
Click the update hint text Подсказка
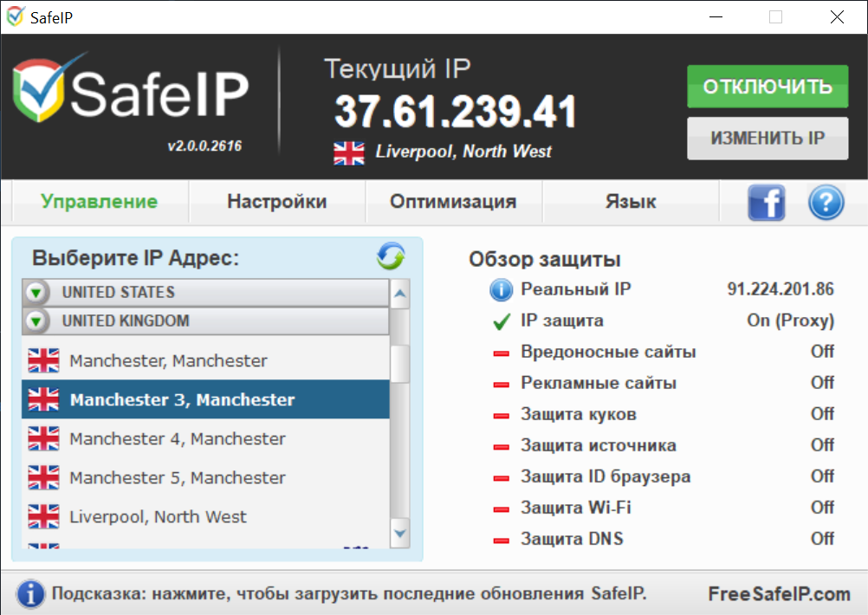pos(349,594)
